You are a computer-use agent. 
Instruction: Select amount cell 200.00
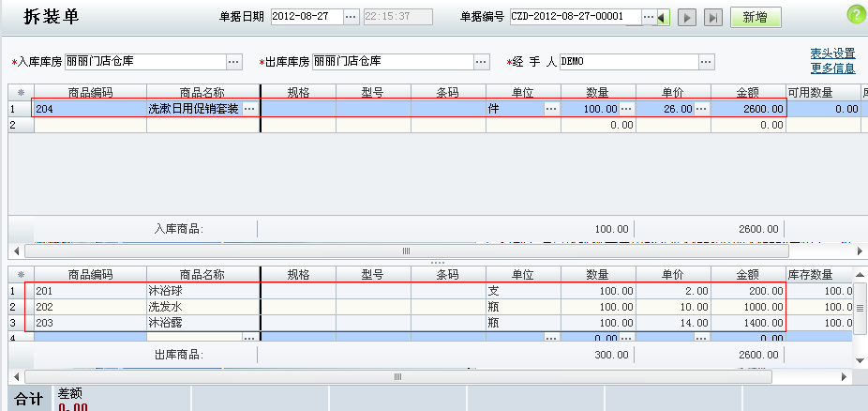point(748,290)
